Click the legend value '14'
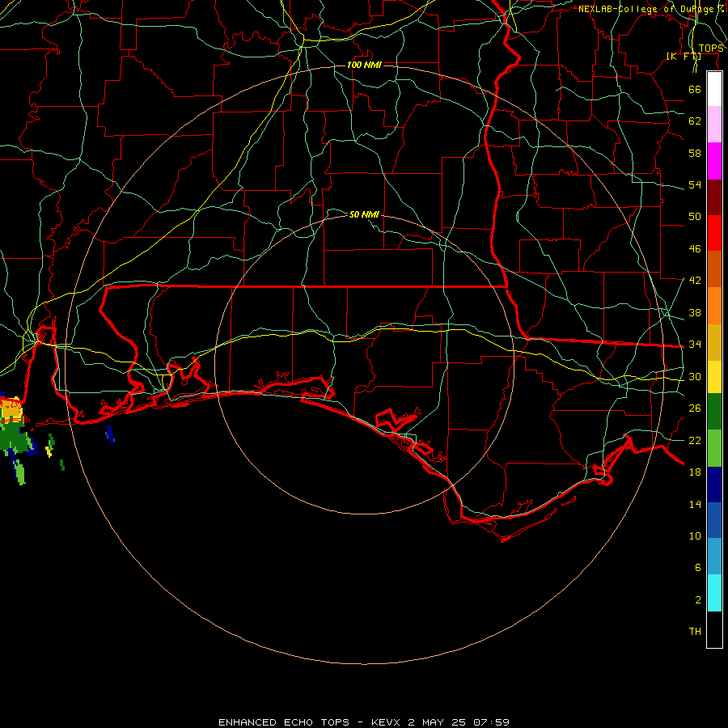728x728 pixels. [695, 504]
